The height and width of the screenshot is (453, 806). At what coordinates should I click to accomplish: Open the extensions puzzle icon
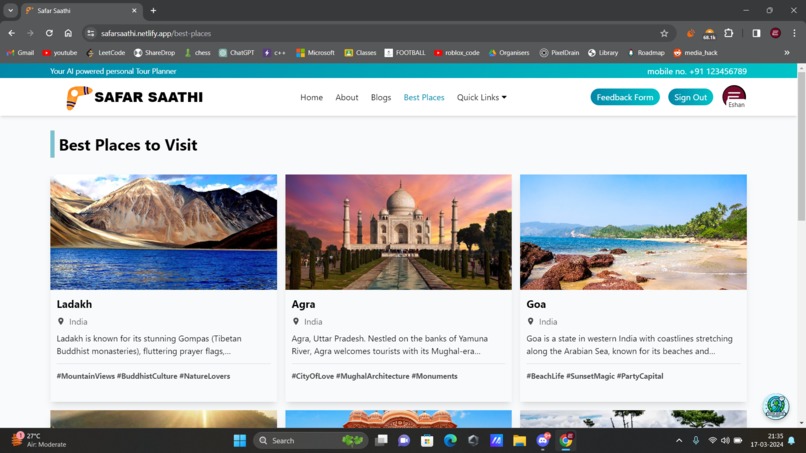(x=728, y=33)
